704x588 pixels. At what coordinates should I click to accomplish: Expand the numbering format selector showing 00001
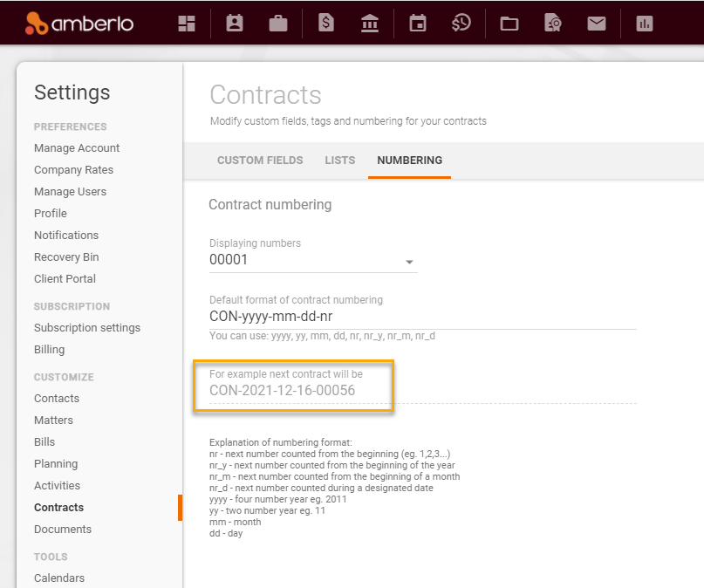[408, 261]
